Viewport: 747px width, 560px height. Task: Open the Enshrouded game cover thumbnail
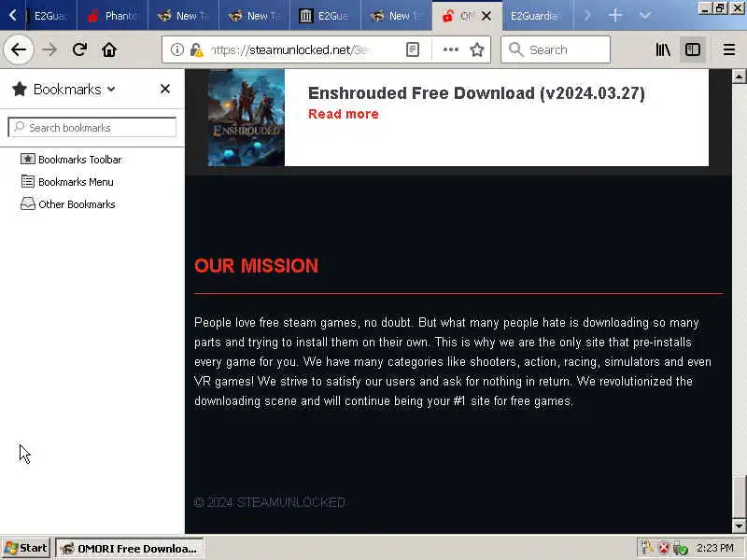coord(246,118)
